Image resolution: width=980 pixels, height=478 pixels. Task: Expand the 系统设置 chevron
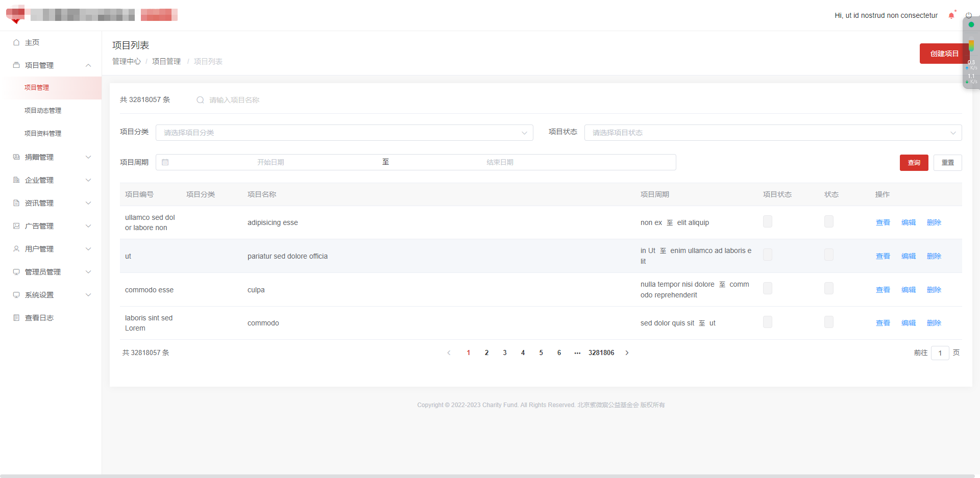pos(88,295)
